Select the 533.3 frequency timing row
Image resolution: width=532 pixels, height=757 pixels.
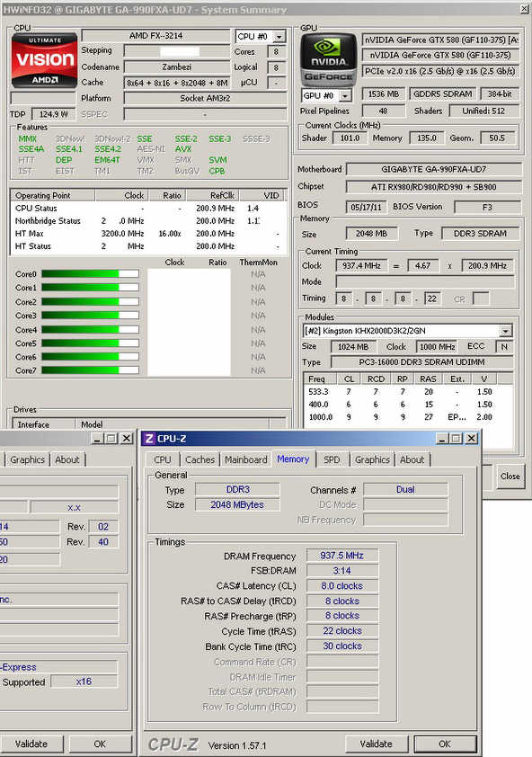tap(407, 391)
